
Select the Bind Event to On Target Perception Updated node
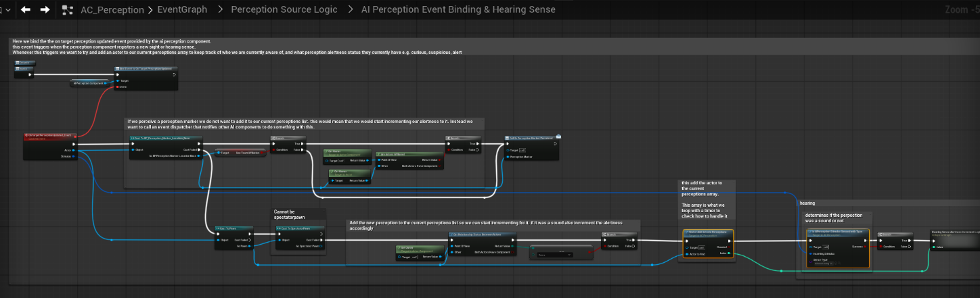click(x=146, y=68)
